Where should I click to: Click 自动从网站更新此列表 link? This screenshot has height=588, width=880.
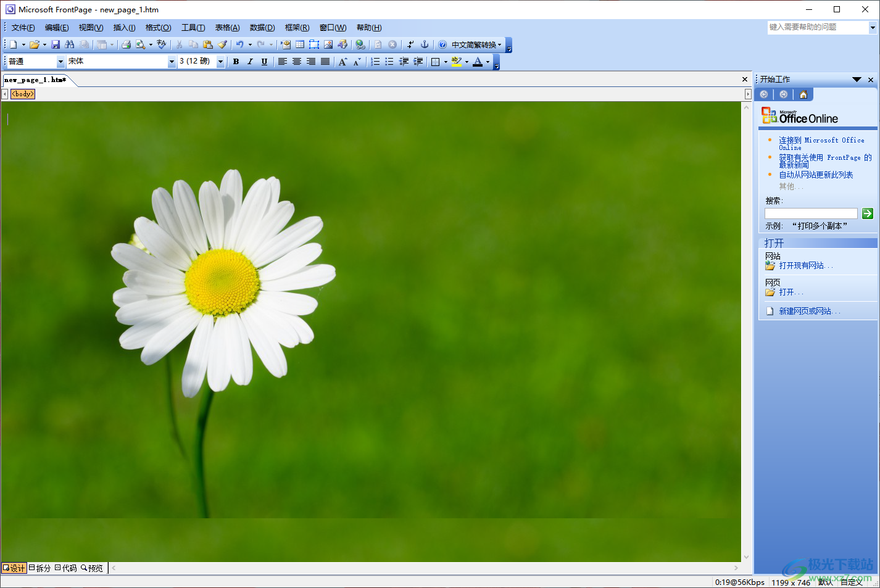816,175
